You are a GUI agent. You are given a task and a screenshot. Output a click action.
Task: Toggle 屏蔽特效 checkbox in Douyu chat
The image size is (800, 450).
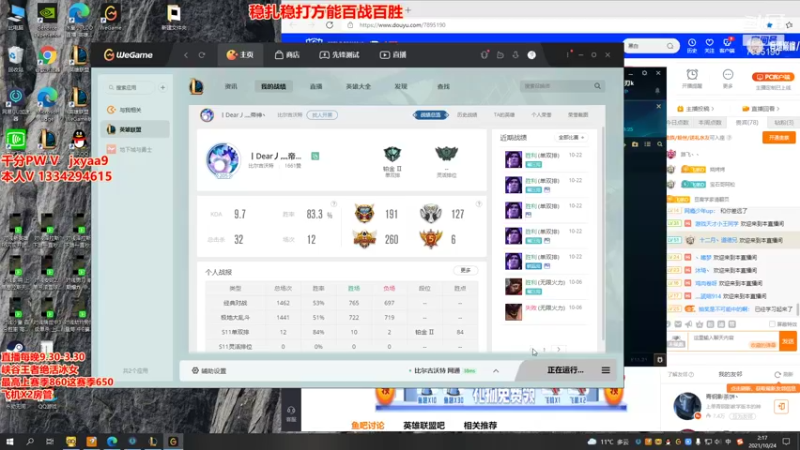click(x=772, y=324)
